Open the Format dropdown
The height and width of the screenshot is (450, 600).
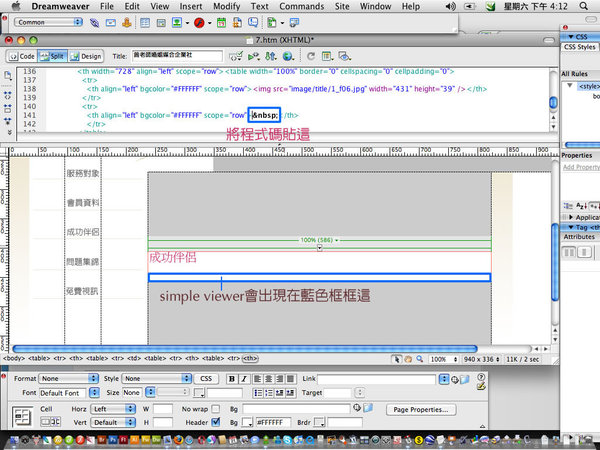(68, 378)
